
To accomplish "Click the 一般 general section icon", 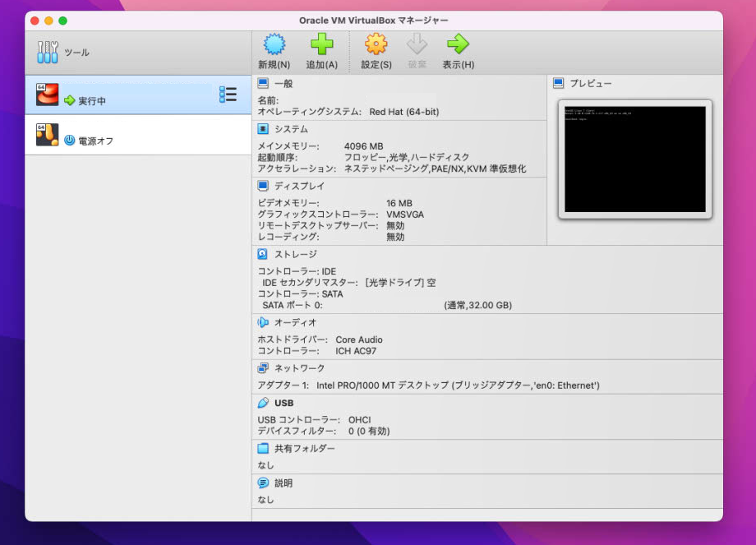I will click(263, 84).
